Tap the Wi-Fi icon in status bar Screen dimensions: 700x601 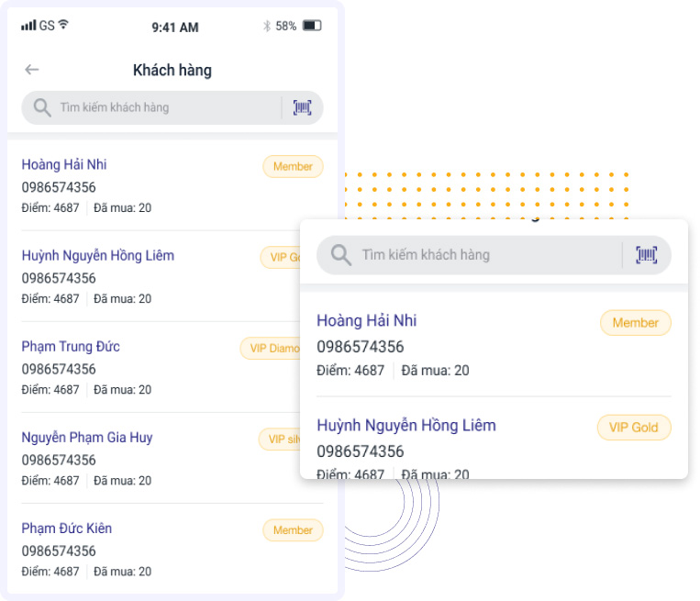click(x=63, y=26)
